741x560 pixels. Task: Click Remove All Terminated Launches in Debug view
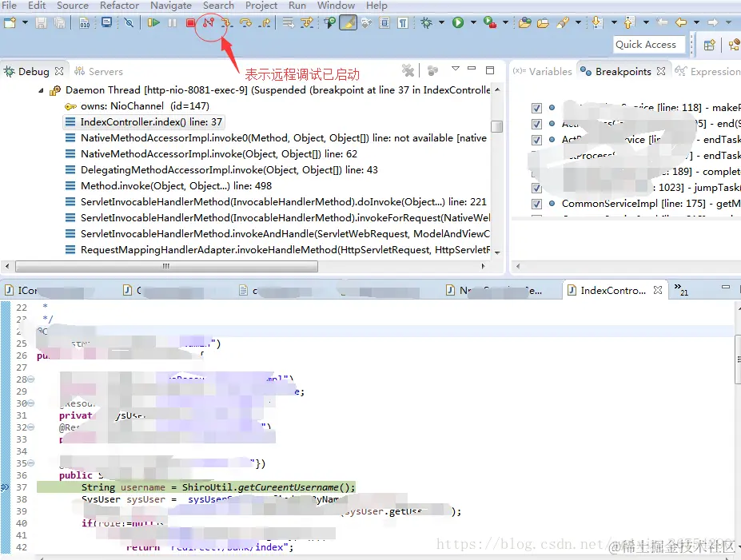(408, 71)
